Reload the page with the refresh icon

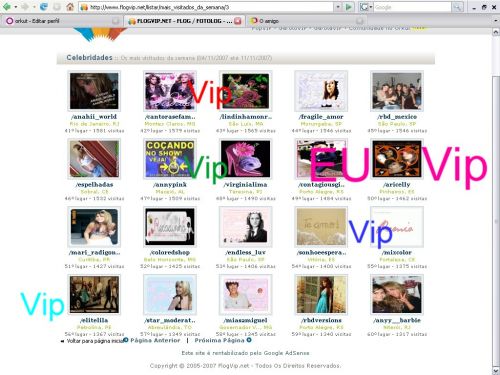[44, 7]
